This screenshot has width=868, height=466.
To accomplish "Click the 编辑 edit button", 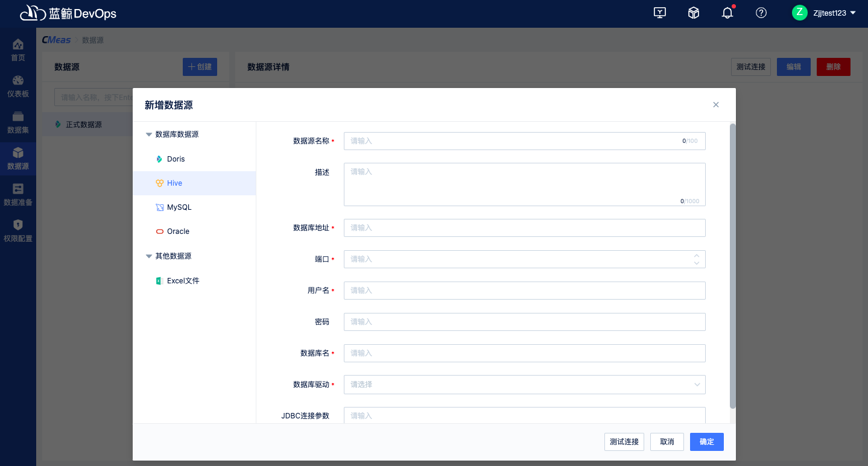I will tap(794, 67).
